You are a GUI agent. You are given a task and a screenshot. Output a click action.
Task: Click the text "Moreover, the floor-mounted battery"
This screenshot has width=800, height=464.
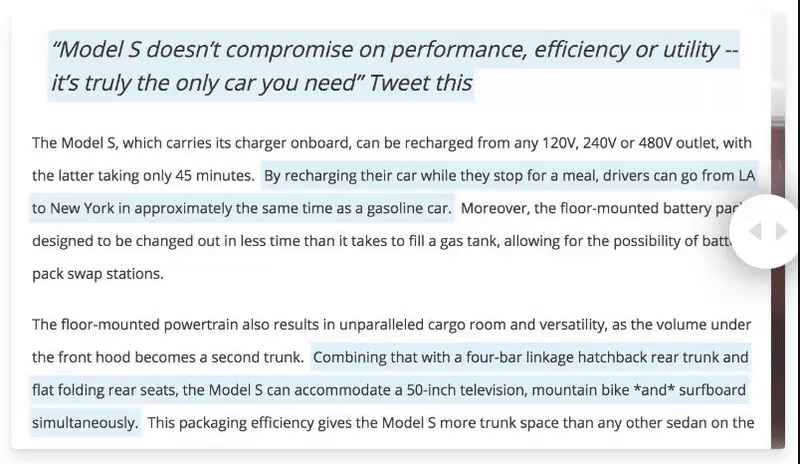pyautogui.click(x=586, y=208)
